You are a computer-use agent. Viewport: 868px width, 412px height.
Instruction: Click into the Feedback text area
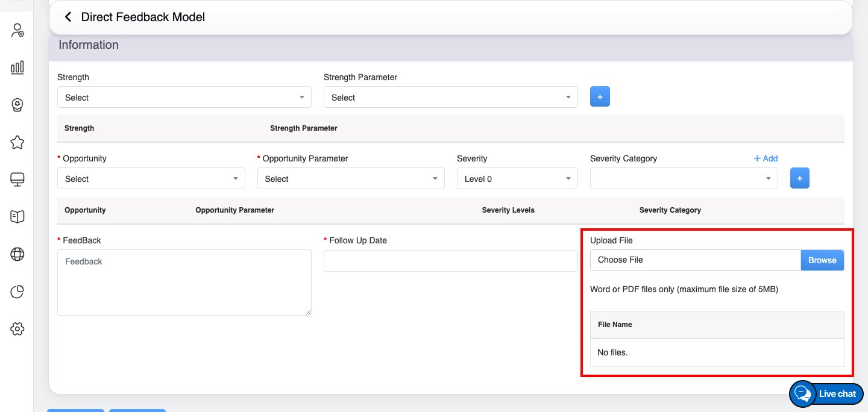(184, 282)
